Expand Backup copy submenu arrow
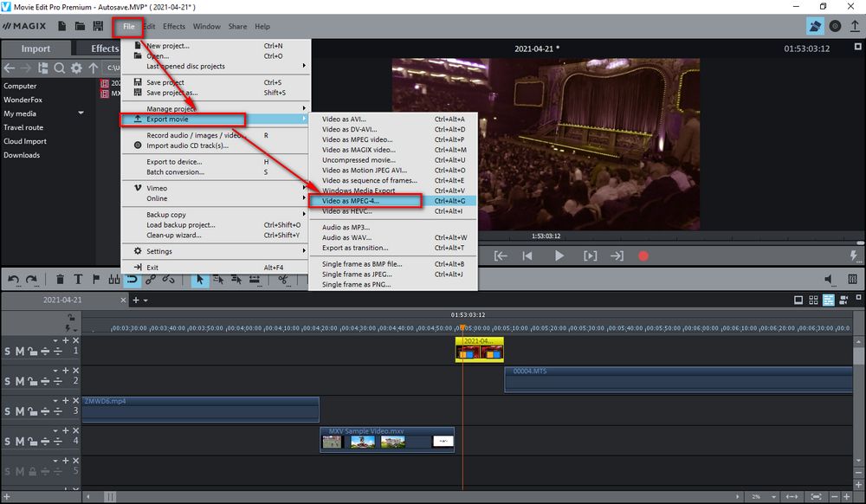Screen dimensions: 866x504 304,214
